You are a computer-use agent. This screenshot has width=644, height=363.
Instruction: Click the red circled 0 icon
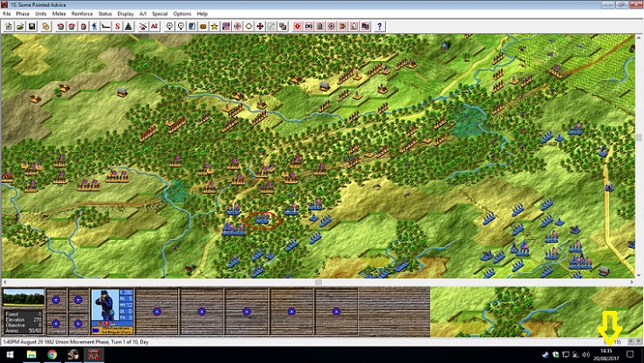[x=298, y=27]
